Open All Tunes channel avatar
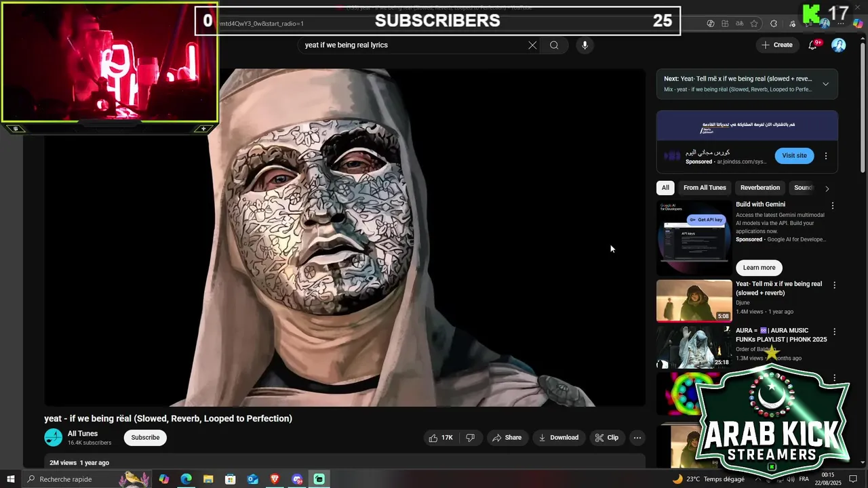 tap(54, 438)
